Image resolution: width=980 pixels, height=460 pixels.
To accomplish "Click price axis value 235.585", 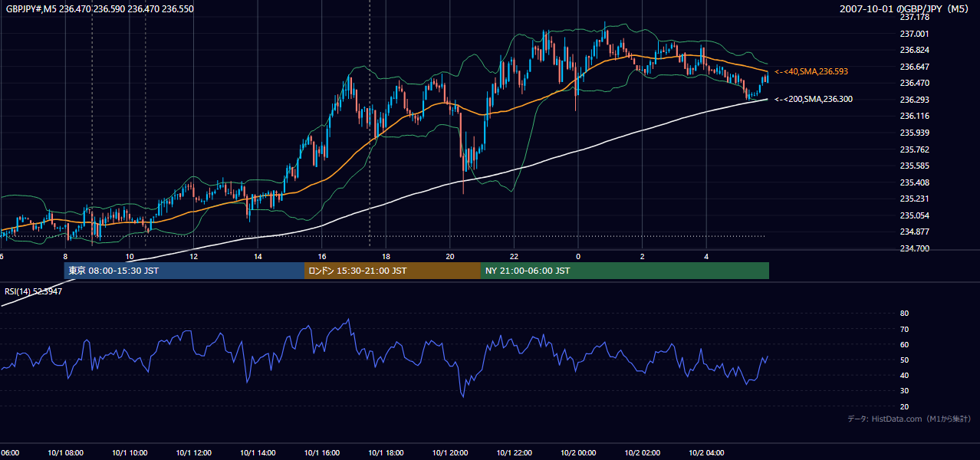I will [914, 166].
